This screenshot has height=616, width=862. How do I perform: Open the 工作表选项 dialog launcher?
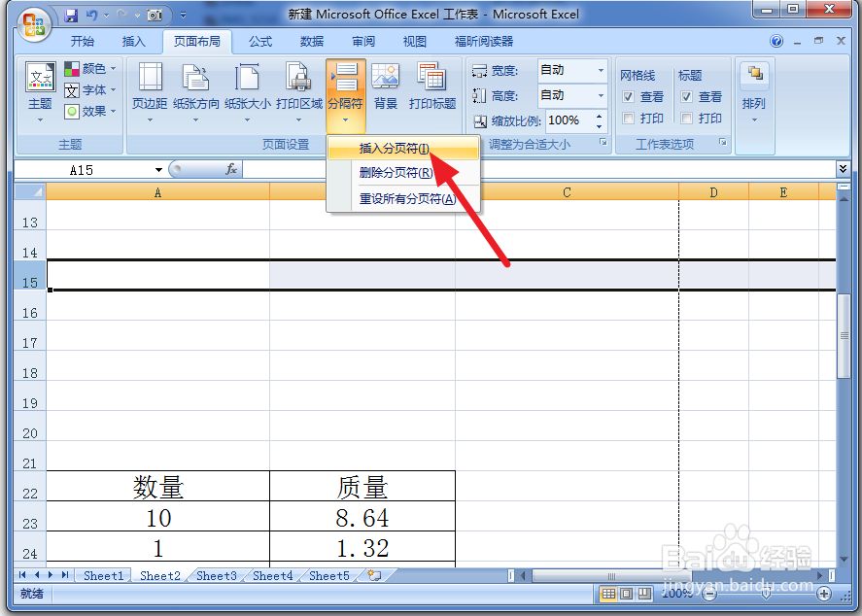coord(723,143)
